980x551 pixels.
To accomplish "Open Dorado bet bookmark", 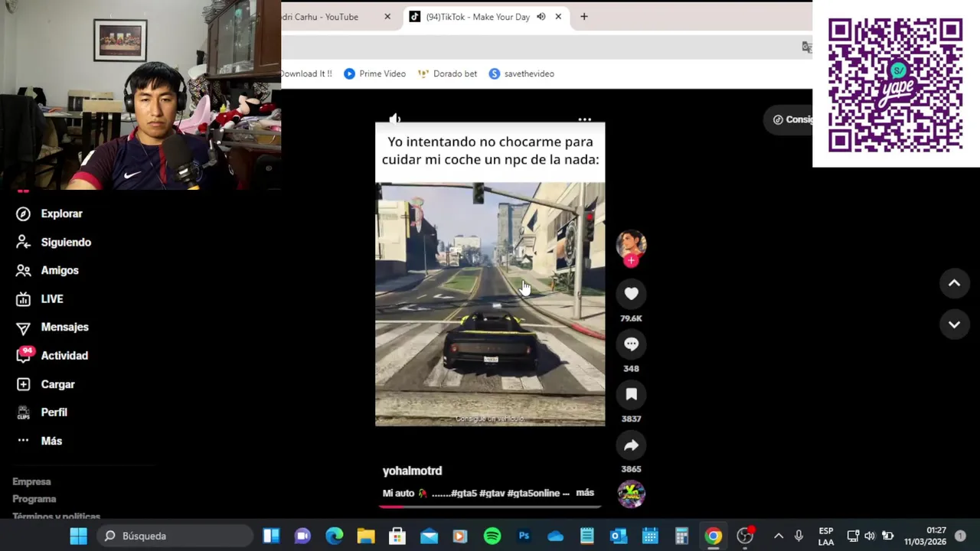I will pyautogui.click(x=447, y=73).
